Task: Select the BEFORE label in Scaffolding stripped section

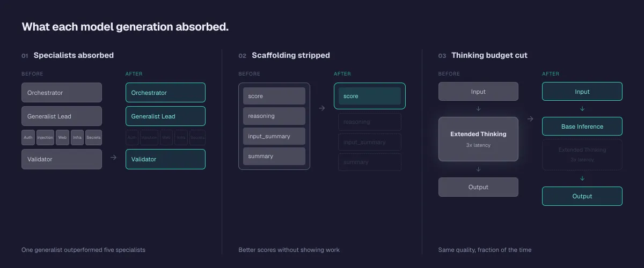Action: 249,74
